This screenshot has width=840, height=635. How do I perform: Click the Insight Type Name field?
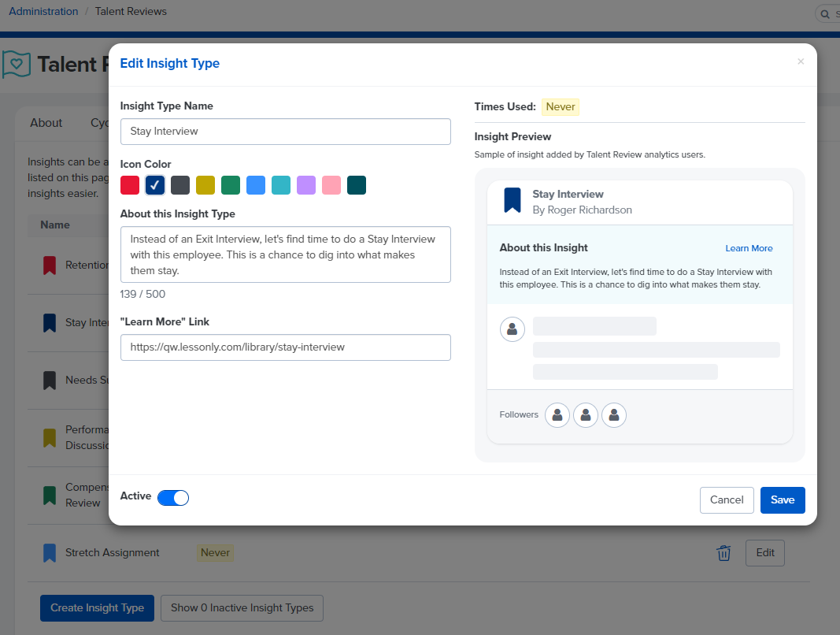tap(286, 132)
